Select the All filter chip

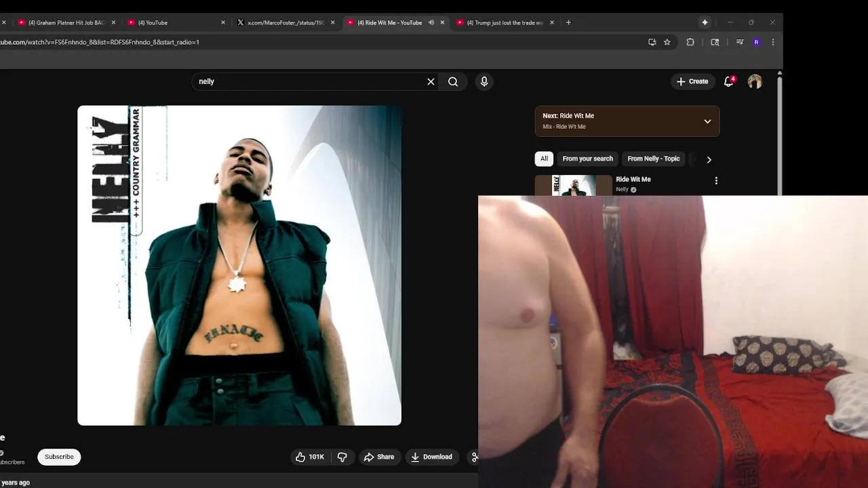tap(544, 159)
